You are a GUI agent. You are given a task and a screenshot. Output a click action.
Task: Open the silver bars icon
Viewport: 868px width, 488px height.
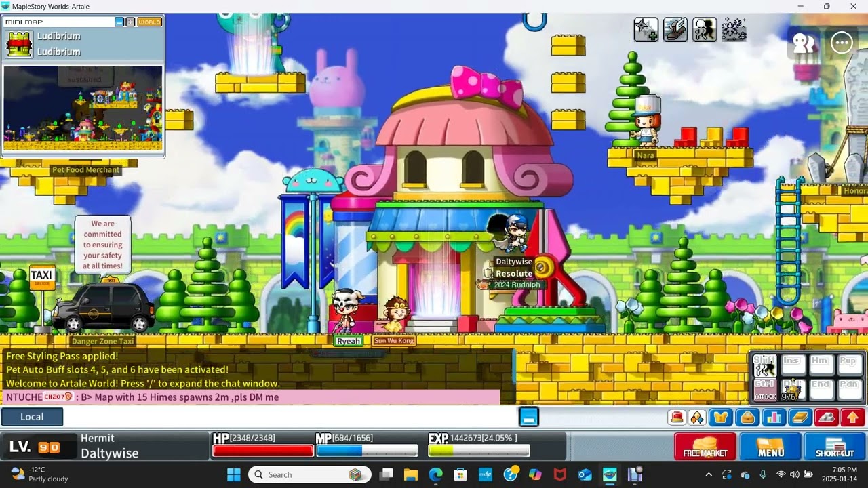tap(827, 418)
